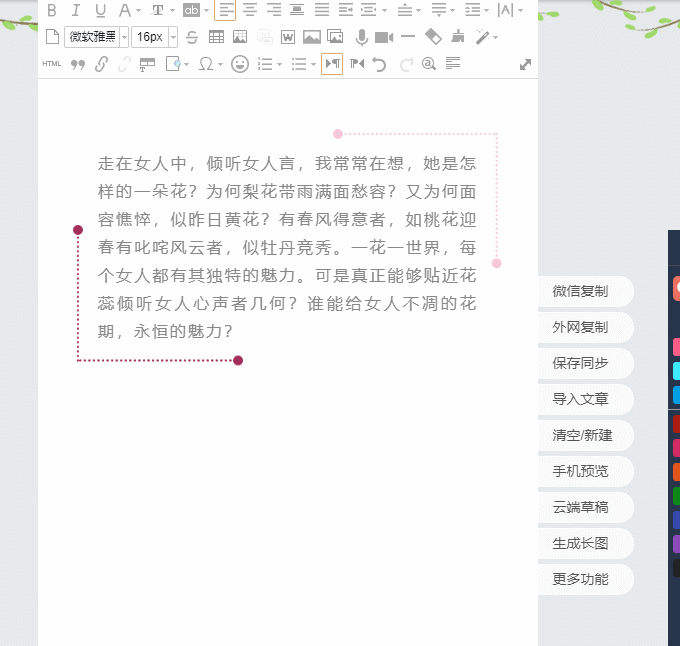Select the orange color swatch
Image resolution: width=680 pixels, height=646 pixels.
click(x=676, y=472)
